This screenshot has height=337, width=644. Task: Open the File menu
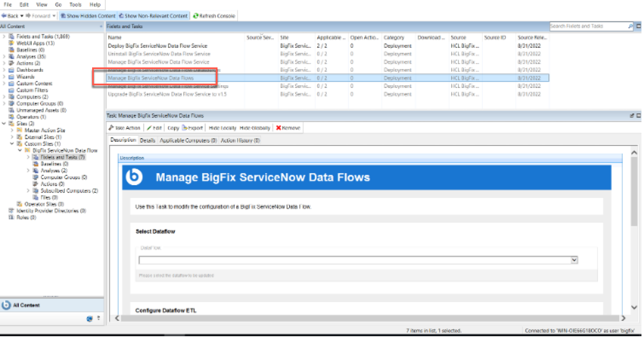click(8, 5)
